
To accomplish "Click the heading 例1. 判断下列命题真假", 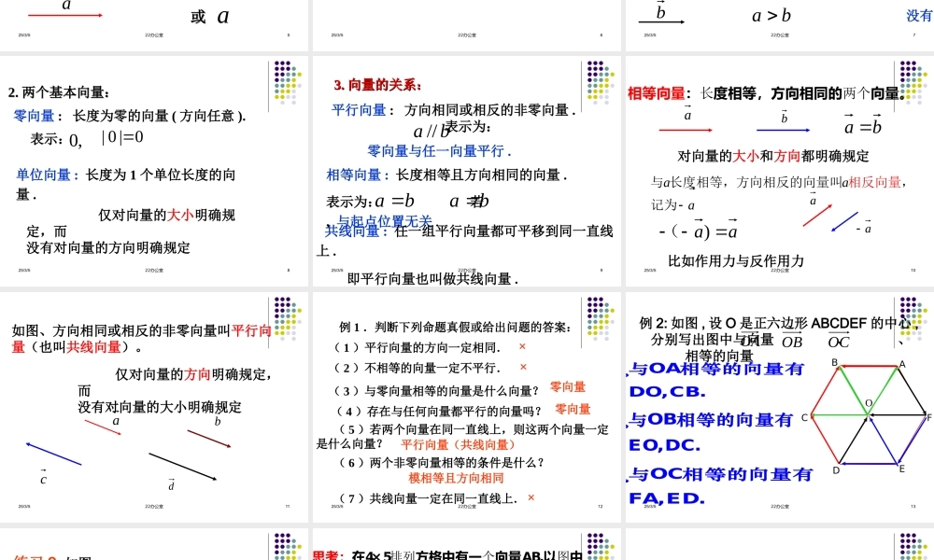I will [456, 327].
